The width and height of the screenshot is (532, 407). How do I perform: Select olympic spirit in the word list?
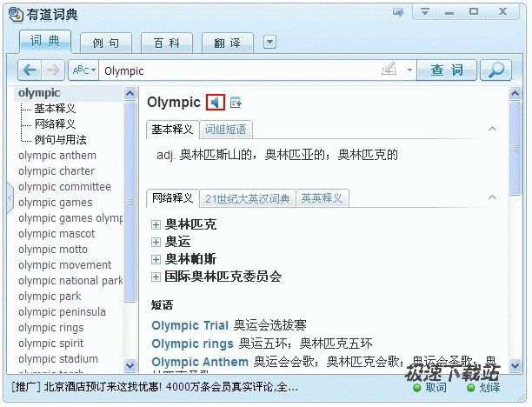pos(51,344)
